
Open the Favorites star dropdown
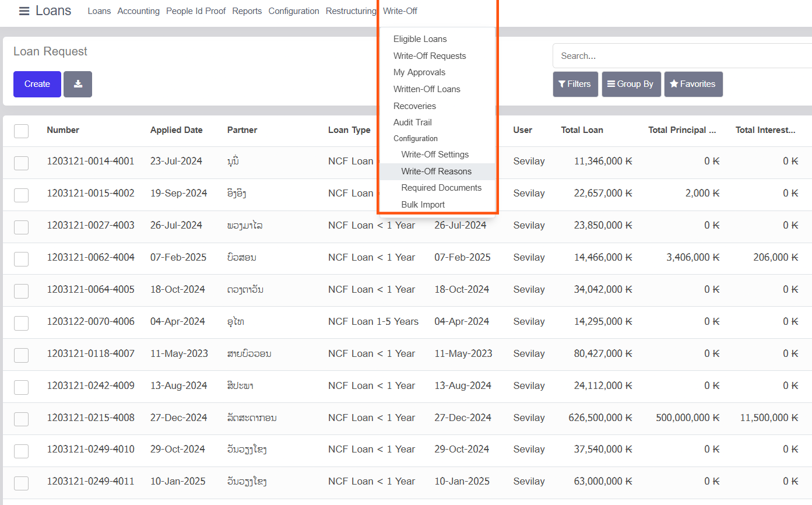tap(693, 84)
